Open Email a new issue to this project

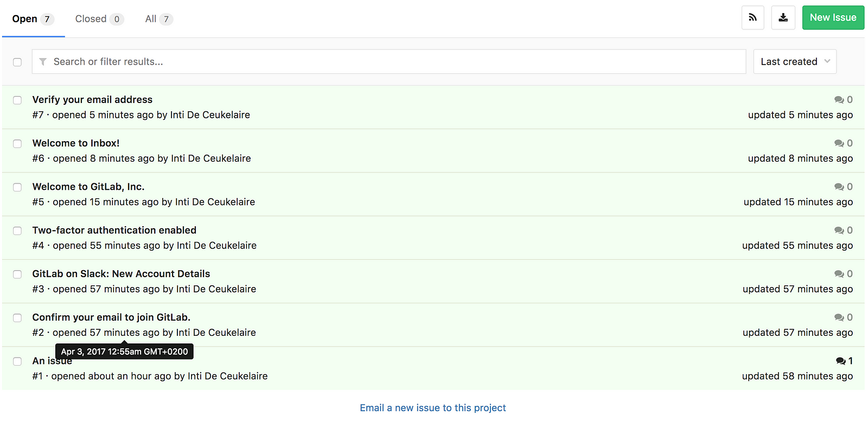click(x=433, y=408)
